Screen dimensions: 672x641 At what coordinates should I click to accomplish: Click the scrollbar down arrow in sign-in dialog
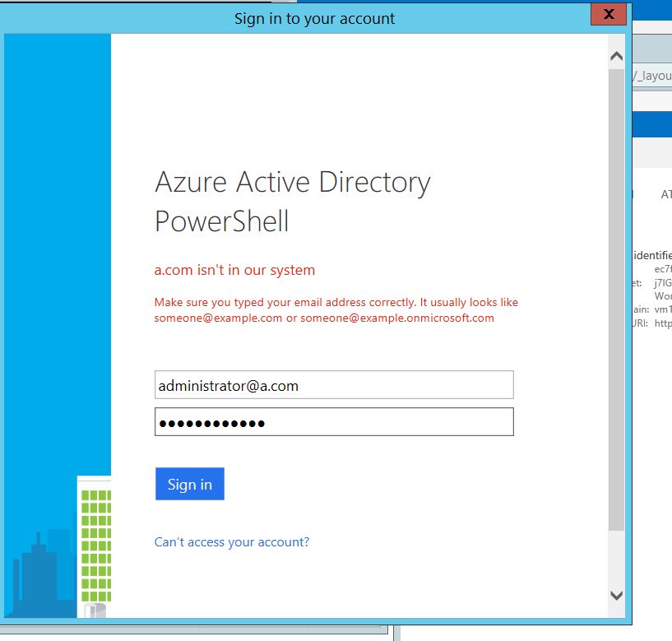point(616,595)
